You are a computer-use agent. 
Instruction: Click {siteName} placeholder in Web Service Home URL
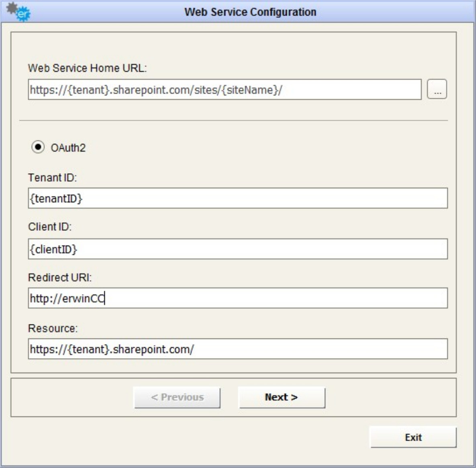[250, 90]
